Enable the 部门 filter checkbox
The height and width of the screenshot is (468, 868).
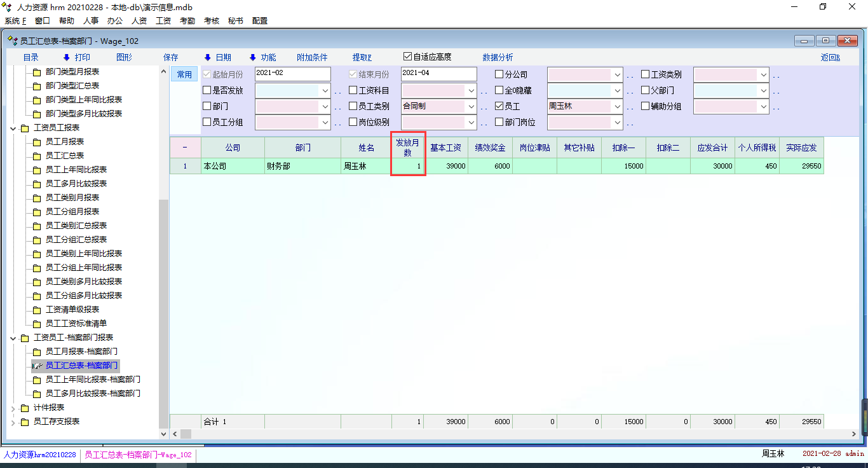click(207, 106)
